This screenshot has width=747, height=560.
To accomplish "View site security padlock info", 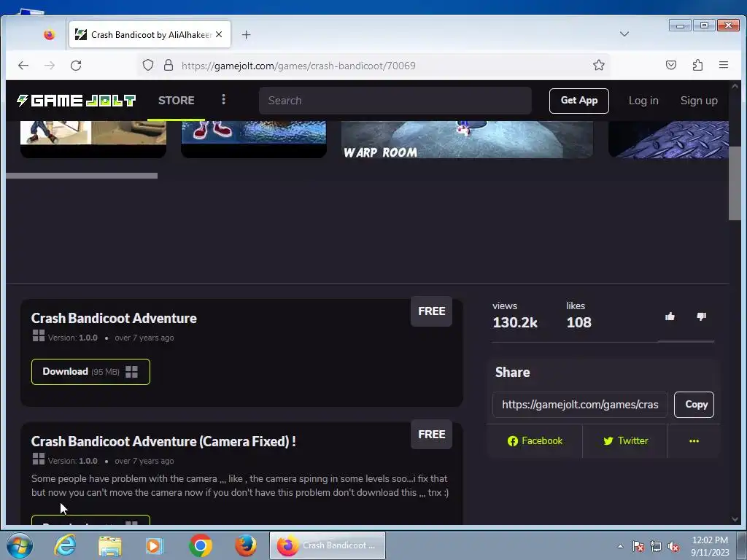I will 169,65.
